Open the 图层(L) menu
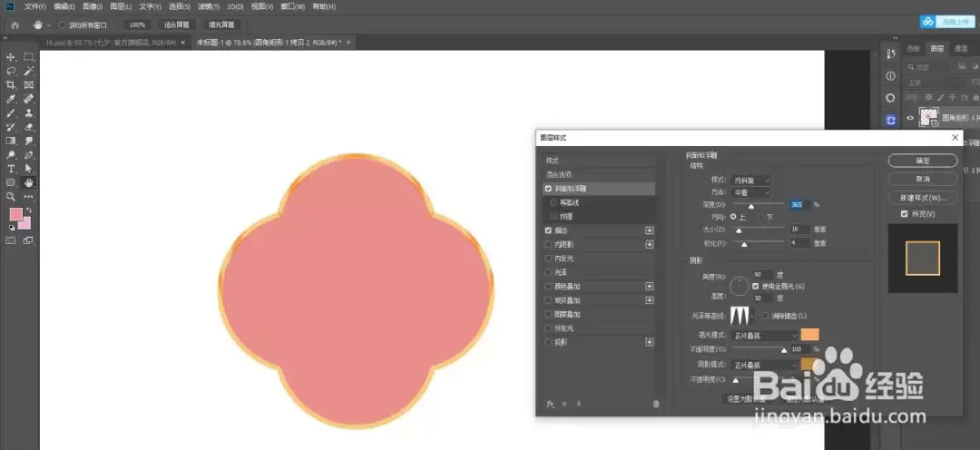This screenshot has height=450, width=980. 121,7
